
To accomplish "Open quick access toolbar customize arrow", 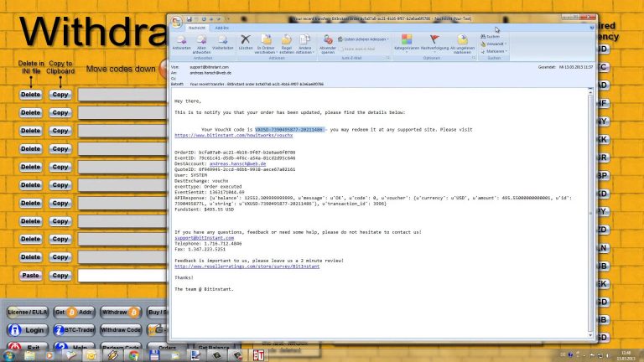I will tap(227, 19).
